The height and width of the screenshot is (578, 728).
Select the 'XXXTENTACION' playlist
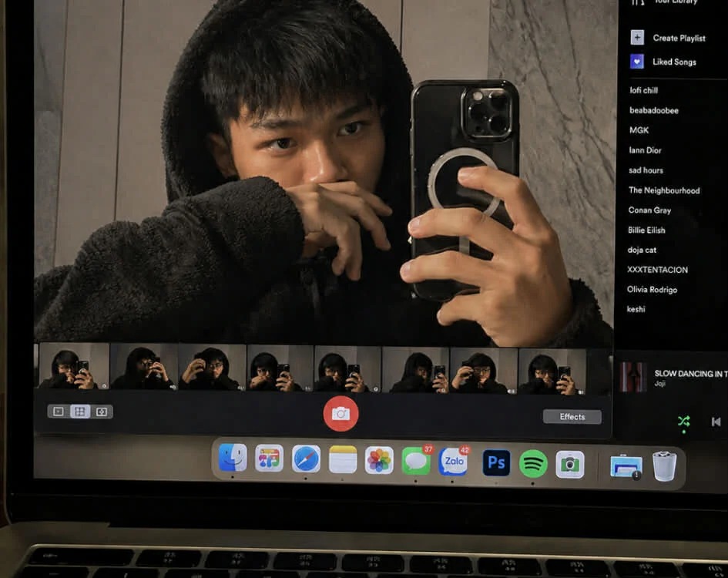657,270
